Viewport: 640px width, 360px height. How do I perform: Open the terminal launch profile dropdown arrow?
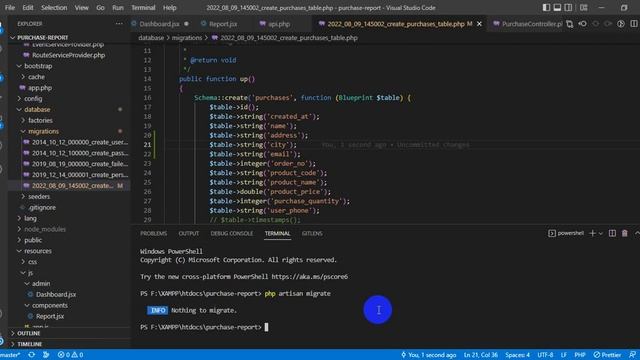pos(601,233)
